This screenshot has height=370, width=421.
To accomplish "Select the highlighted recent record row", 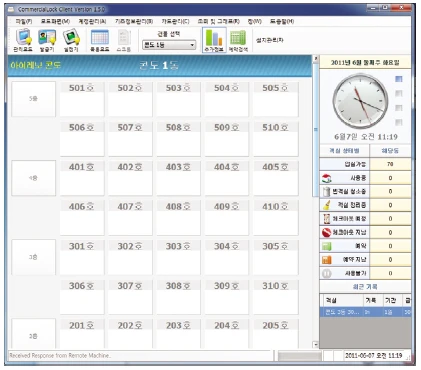I will (365, 312).
